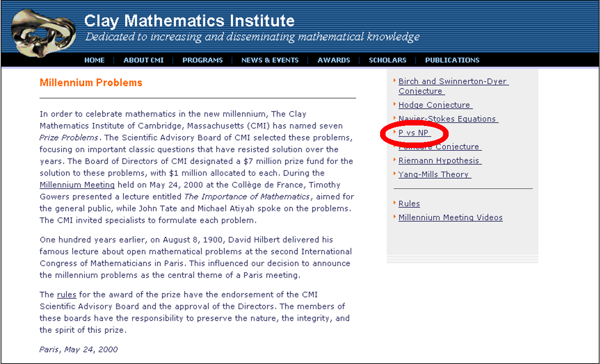The height and width of the screenshot is (364, 600).
Task: Open the Birch and Swinnerton-Dyer Conjecture link
Action: click(453, 86)
